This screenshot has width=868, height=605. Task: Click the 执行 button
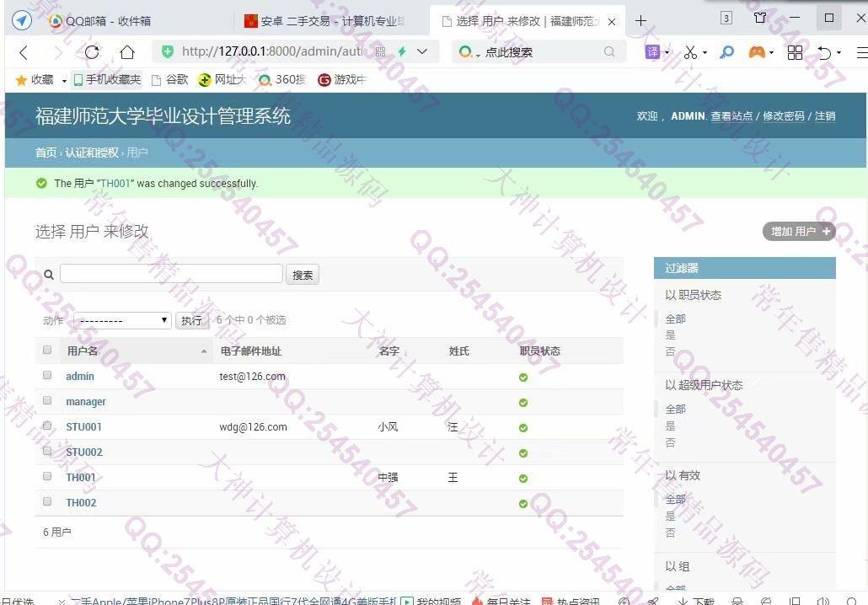coord(191,320)
